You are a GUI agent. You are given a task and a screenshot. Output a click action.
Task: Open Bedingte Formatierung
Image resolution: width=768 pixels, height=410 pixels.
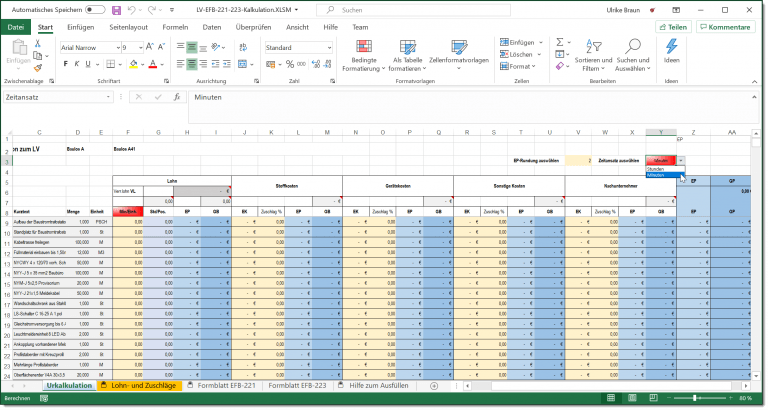[363, 56]
